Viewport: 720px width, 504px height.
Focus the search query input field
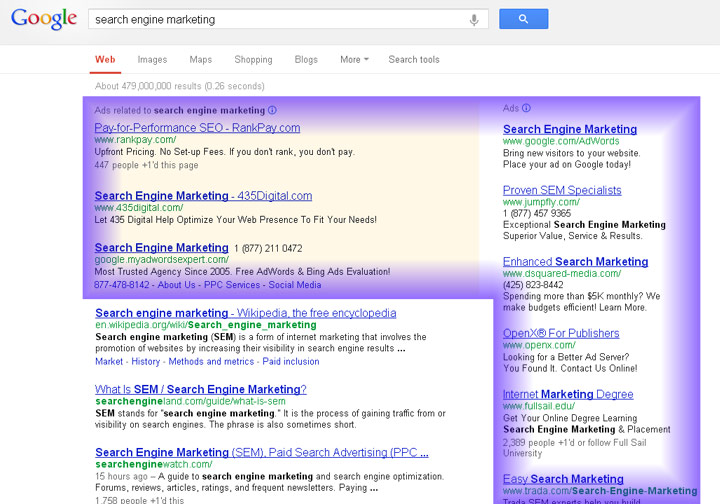point(288,19)
